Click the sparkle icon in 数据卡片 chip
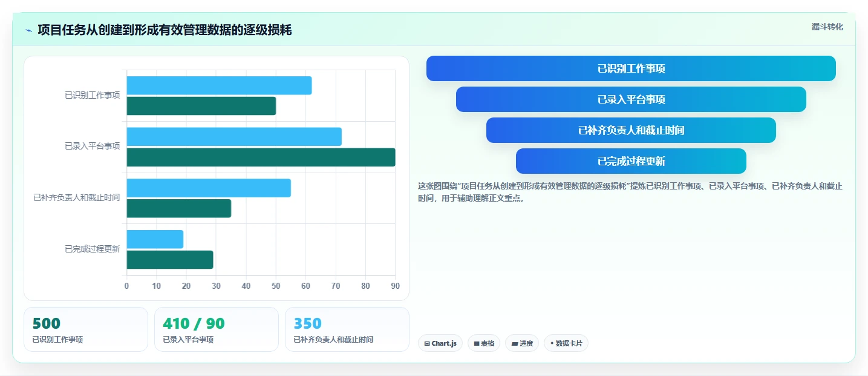The image size is (868, 376). click(552, 343)
